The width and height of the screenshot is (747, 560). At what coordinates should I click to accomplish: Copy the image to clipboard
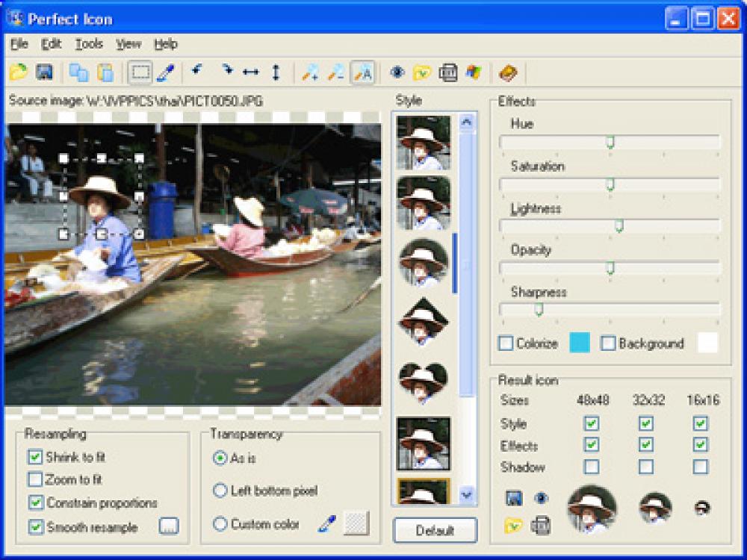[x=79, y=71]
